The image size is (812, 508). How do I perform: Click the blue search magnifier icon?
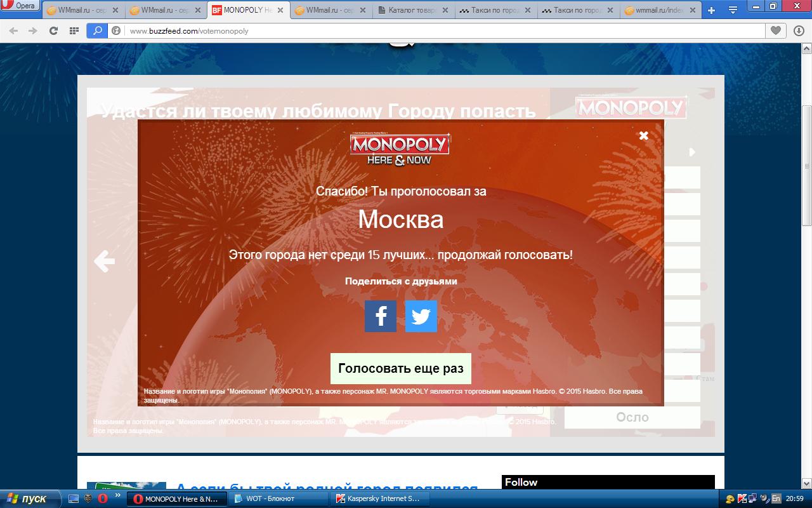click(x=97, y=30)
